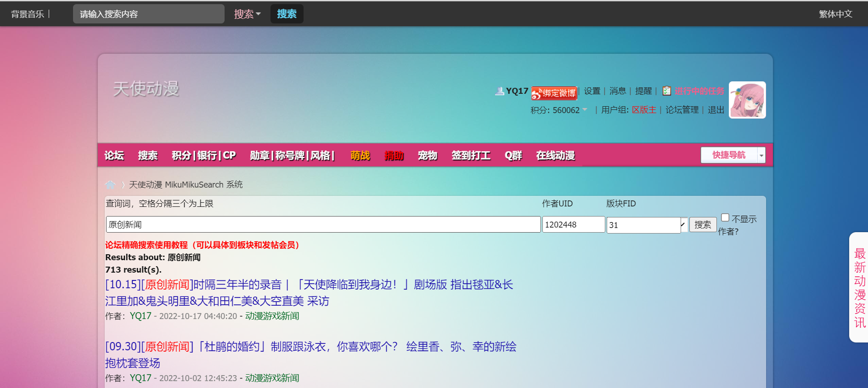The width and height of the screenshot is (868, 388).
Task: Click the blue search button in top bar
Action: click(287, 14)
